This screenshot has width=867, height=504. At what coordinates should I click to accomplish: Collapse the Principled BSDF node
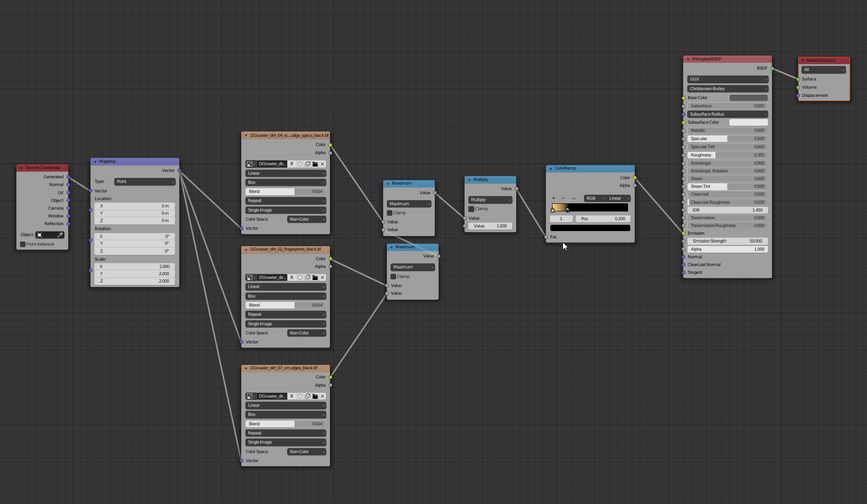(x=688, y=59)
